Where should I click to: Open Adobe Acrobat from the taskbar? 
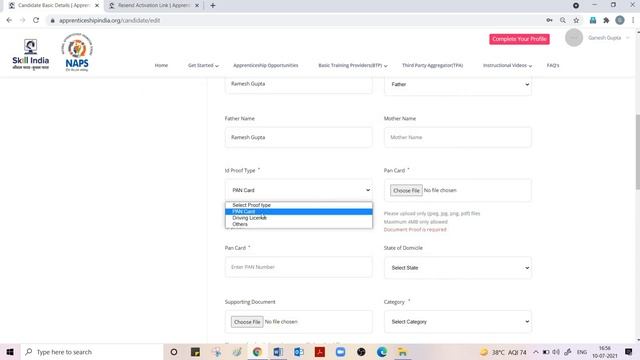pos(320,352)
